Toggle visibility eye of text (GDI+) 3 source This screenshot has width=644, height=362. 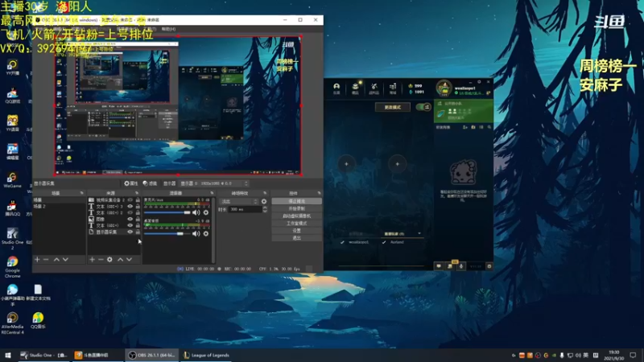coord(130,207)
